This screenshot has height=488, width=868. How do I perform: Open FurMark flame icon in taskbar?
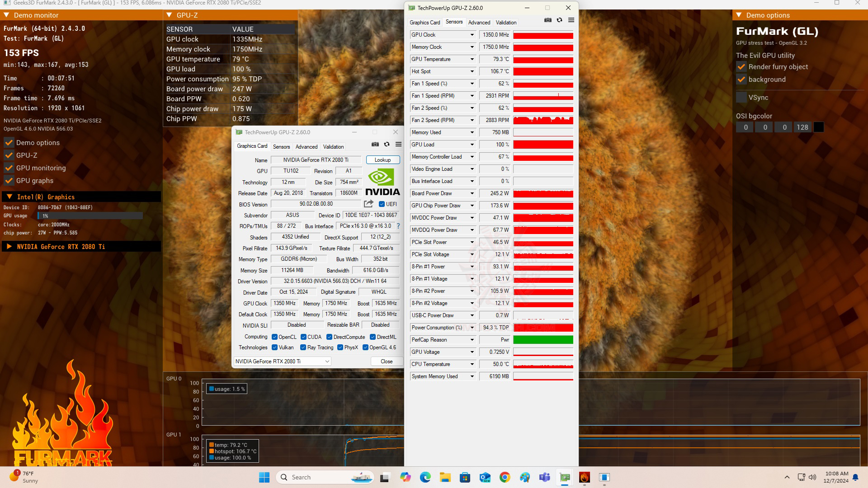tap(584, 477)
